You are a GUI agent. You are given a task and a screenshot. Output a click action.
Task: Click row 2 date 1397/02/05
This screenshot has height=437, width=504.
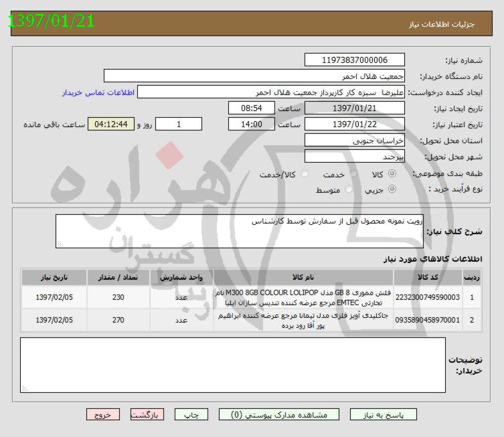(54, 320)
